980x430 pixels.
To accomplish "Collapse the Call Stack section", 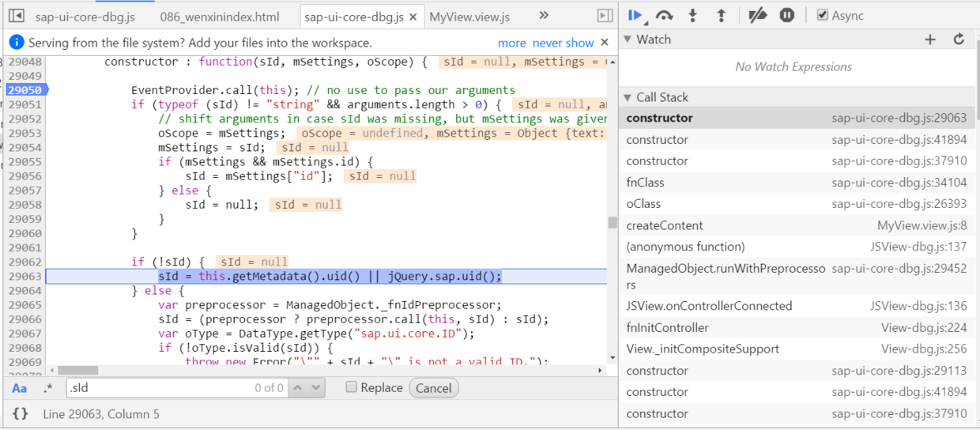I will point(628,97).
